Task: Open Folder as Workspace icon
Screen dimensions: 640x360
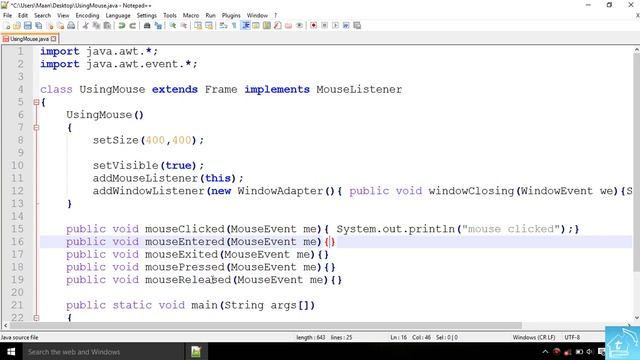Action: (x=289, y=25)
